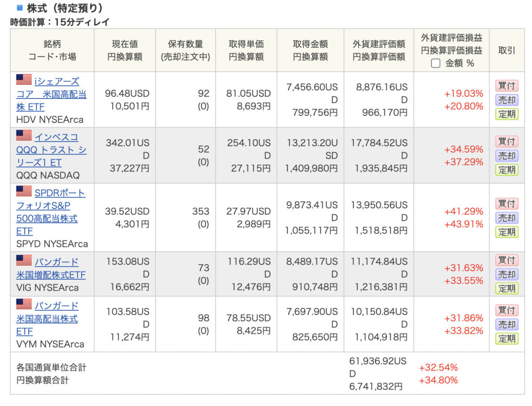
Task: Click the blue square beside 株式（特定預り）
Action: (x=20, y=7)
